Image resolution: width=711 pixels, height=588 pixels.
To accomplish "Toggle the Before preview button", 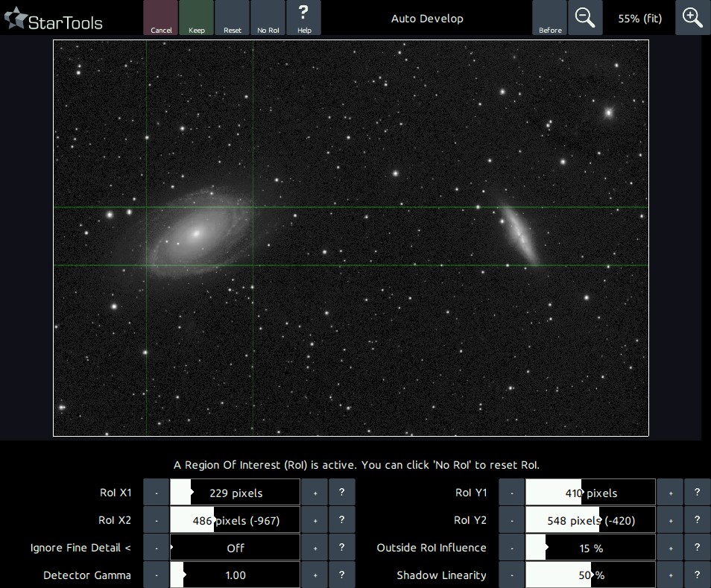I will coord(550,18).
